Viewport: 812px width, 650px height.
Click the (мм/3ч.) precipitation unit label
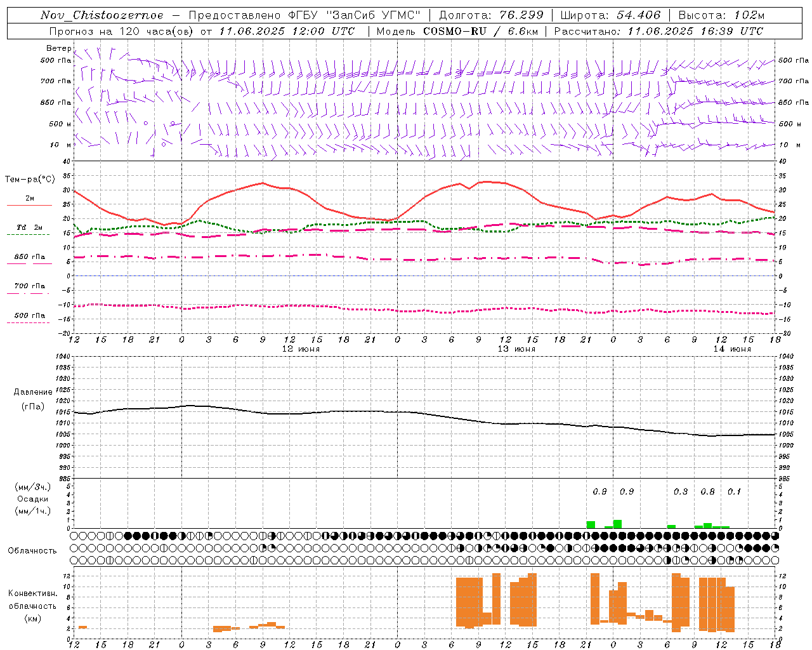pos(33,487)
